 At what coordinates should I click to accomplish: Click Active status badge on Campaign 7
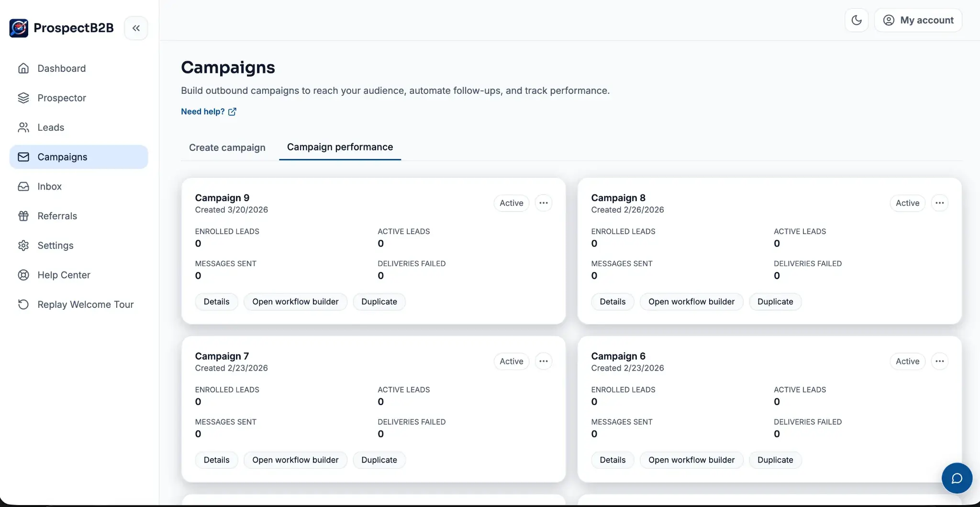[512, 361]
